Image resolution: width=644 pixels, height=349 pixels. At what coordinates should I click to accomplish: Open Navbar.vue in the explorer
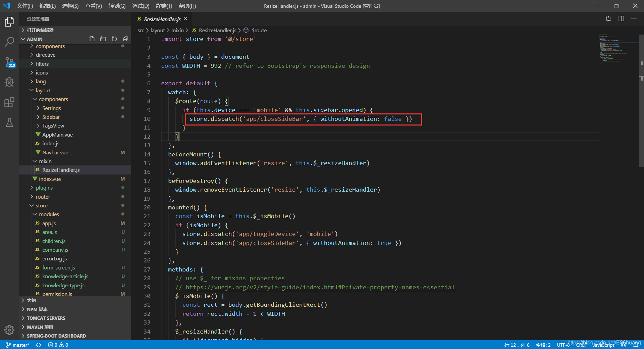[x=55, y=152]
